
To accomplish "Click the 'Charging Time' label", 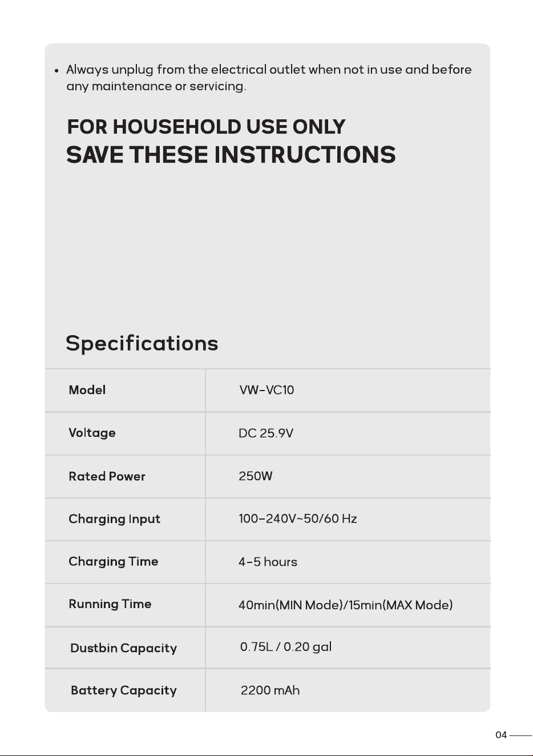I will 113,562.
